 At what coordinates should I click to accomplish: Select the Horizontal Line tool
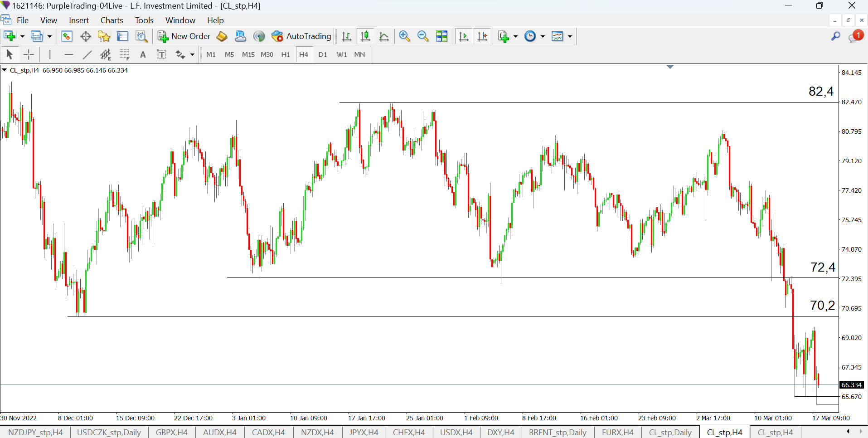pyautogui.click(x=69, y=55)
